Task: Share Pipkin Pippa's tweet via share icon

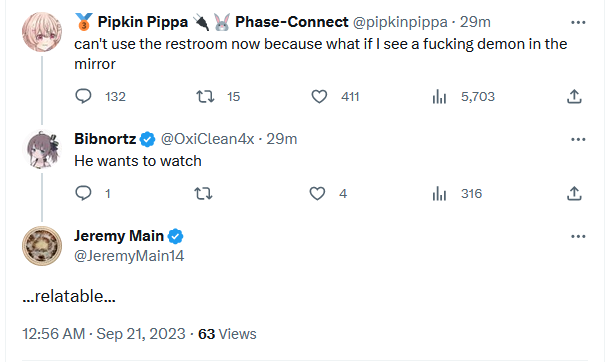Action: (x=574, y=96)
